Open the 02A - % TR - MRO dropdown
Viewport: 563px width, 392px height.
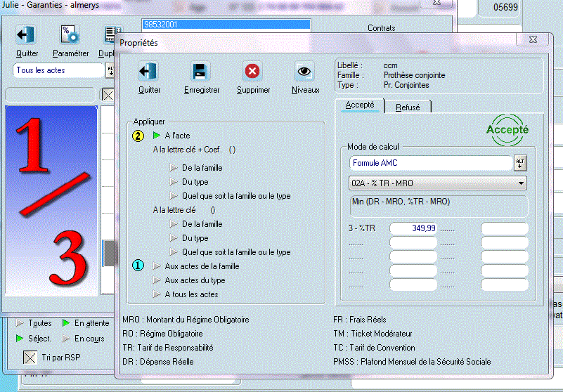click(438, 183)
